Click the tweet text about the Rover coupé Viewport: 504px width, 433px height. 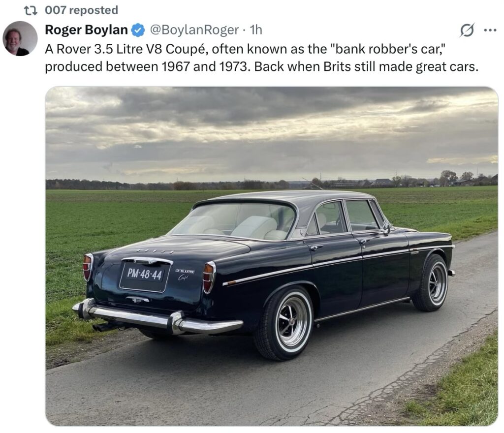click(261, 58)
